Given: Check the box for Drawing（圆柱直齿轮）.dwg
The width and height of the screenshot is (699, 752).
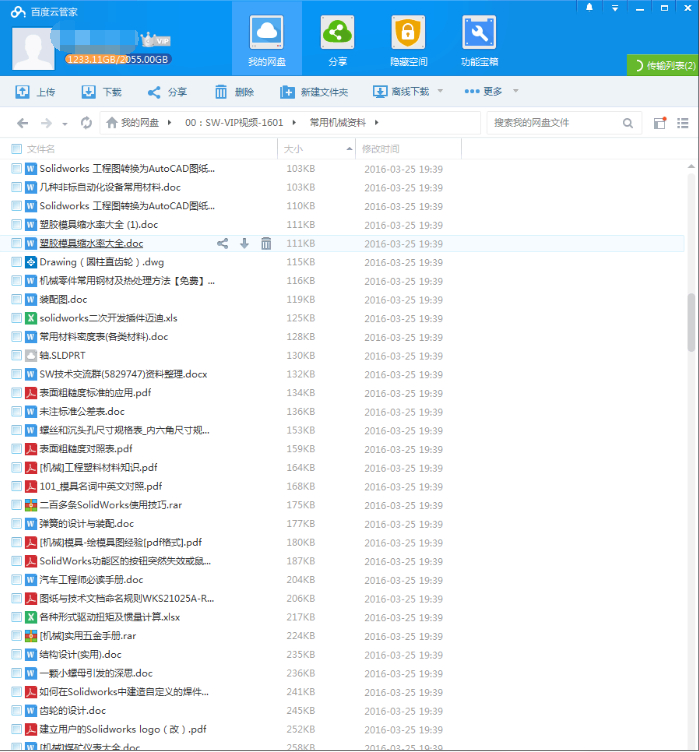Looking at the screenshot, I should [x=16, y=262].
